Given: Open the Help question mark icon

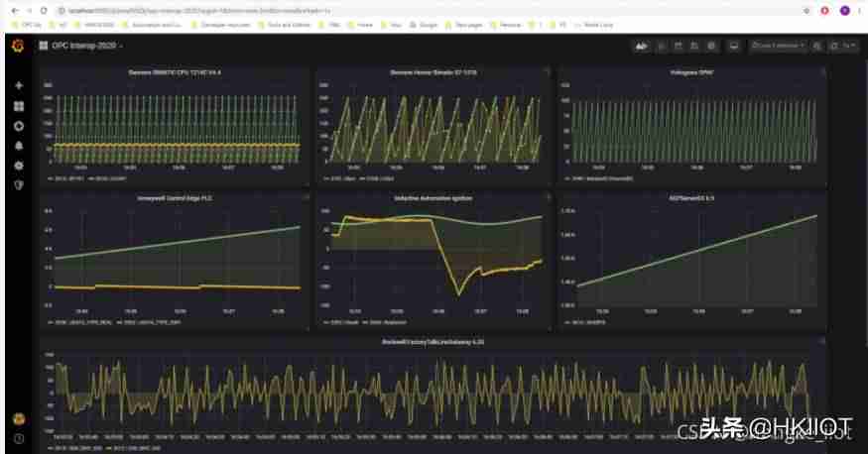Looking at the screenshot, I should click(x=19, y=438).
